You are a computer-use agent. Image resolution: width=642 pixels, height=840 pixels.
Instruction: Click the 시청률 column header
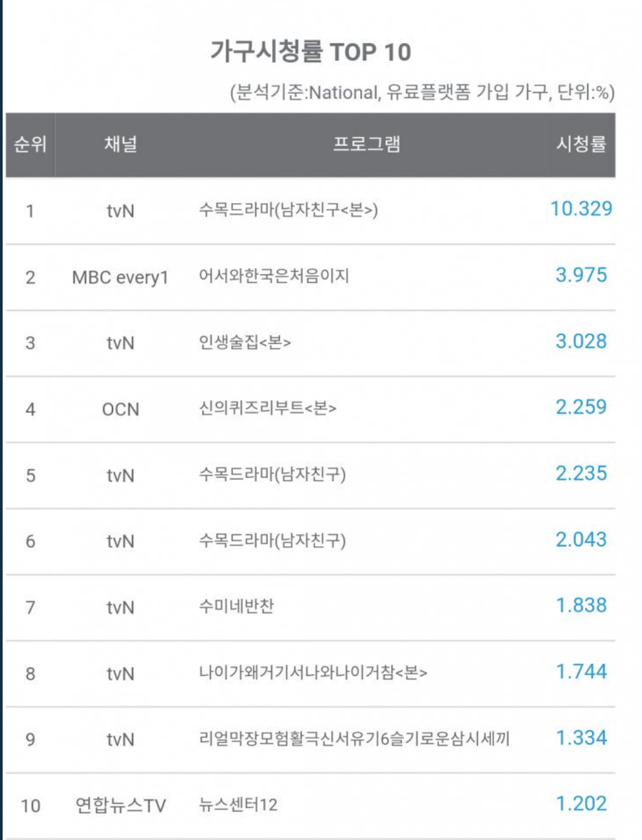click(581, 144)
